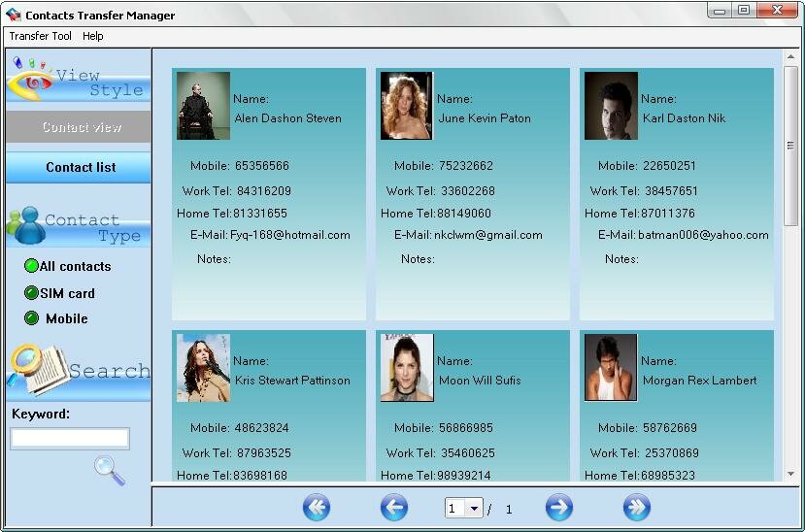This screenshot has width=805, height=532.
Task: Click the scrollbar up arrow
Action: [x=790, y=57]
